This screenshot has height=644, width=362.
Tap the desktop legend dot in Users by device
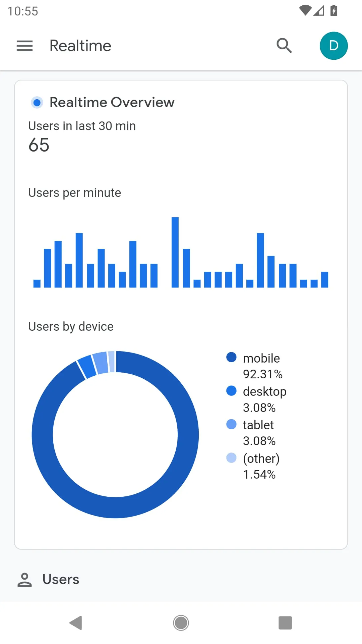point(231,390)
